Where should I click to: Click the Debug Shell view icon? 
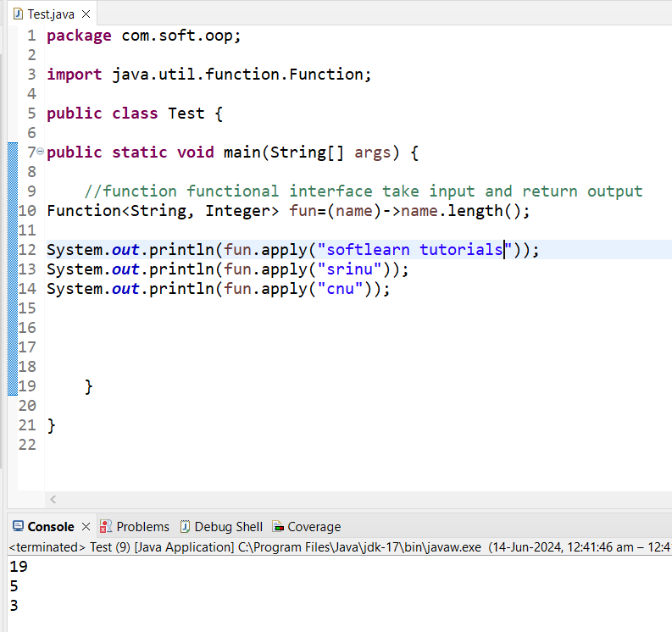(185, 527)
